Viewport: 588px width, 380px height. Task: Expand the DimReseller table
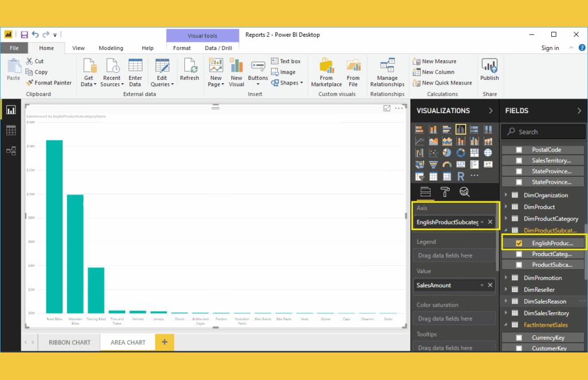pyautogui.click(x=506, y=289)
